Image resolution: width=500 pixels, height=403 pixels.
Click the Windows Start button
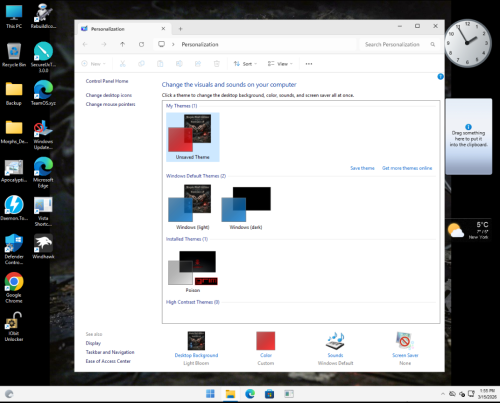tap(210, 394)
